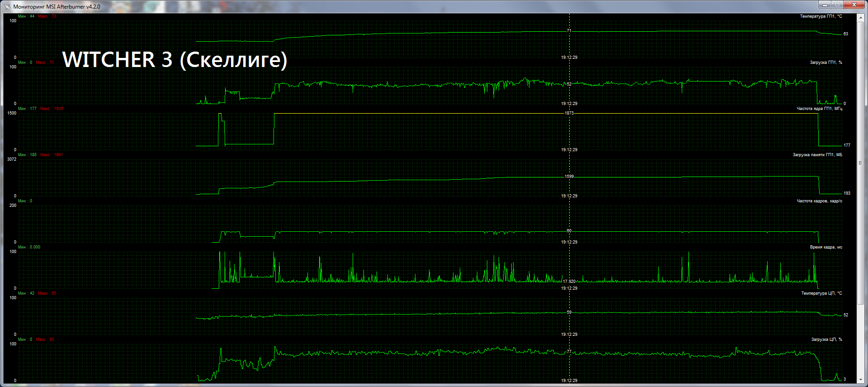
Task: Click the '1599' memory usage cursor value
Action: point(569,177)
